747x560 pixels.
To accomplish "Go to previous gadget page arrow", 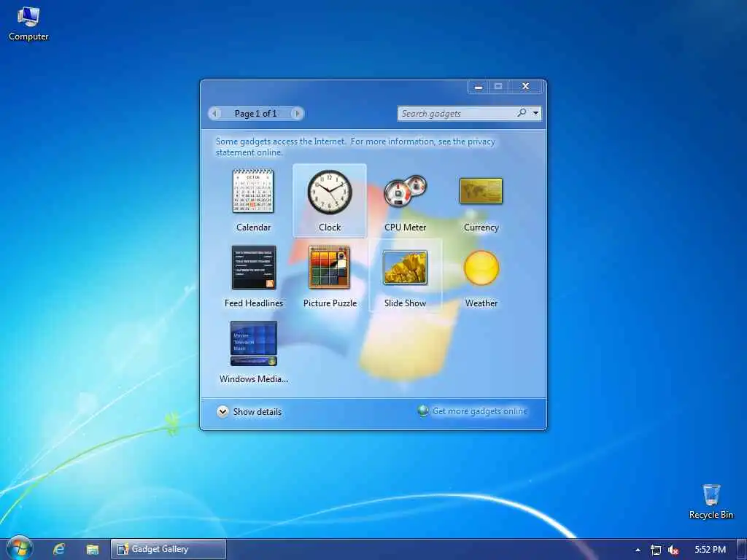I will (x=214, y=113).
